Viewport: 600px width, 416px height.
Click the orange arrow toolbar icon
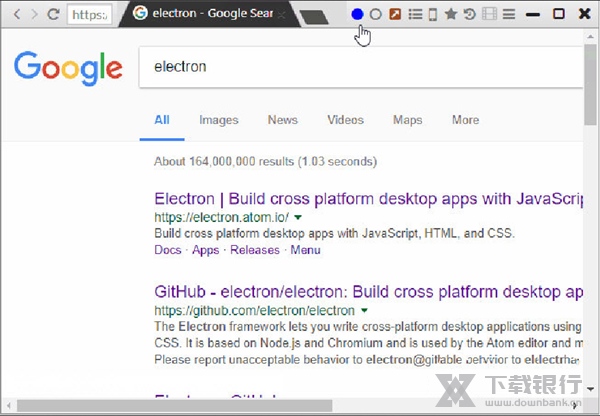pyautogui.click(x=395, y=14)
